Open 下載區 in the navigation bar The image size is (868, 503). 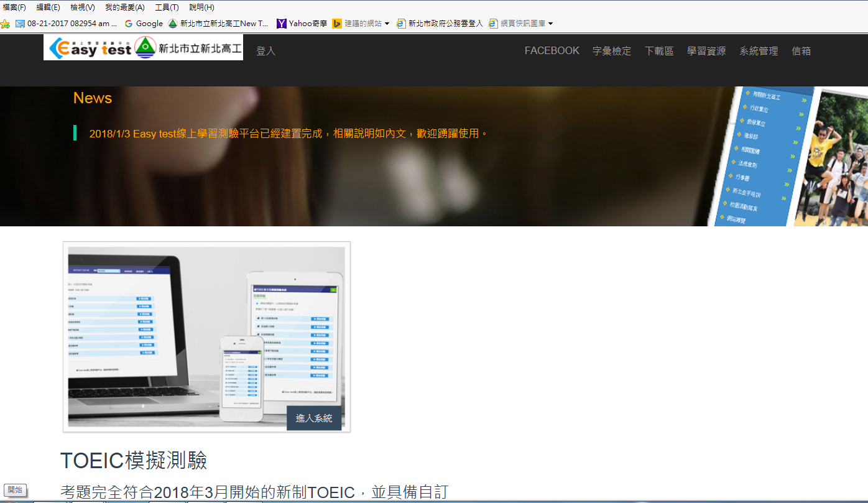pyautogui.click(x=659, y=51)
